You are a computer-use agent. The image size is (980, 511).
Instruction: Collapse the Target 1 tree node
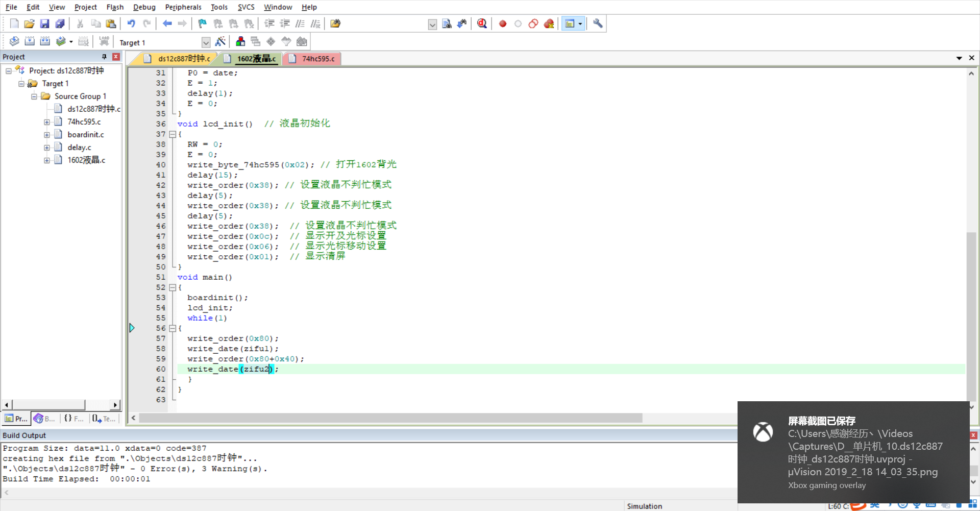click(x=21, y=84)
